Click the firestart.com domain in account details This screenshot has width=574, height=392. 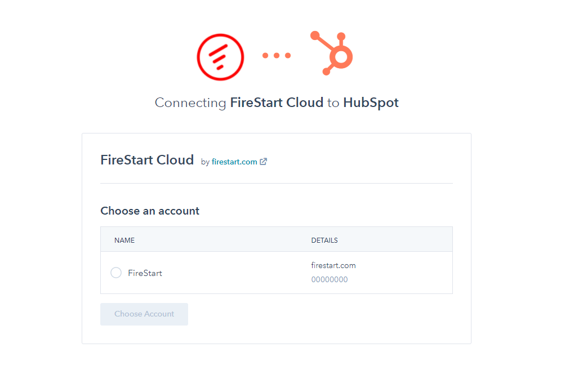pos(333,265)
